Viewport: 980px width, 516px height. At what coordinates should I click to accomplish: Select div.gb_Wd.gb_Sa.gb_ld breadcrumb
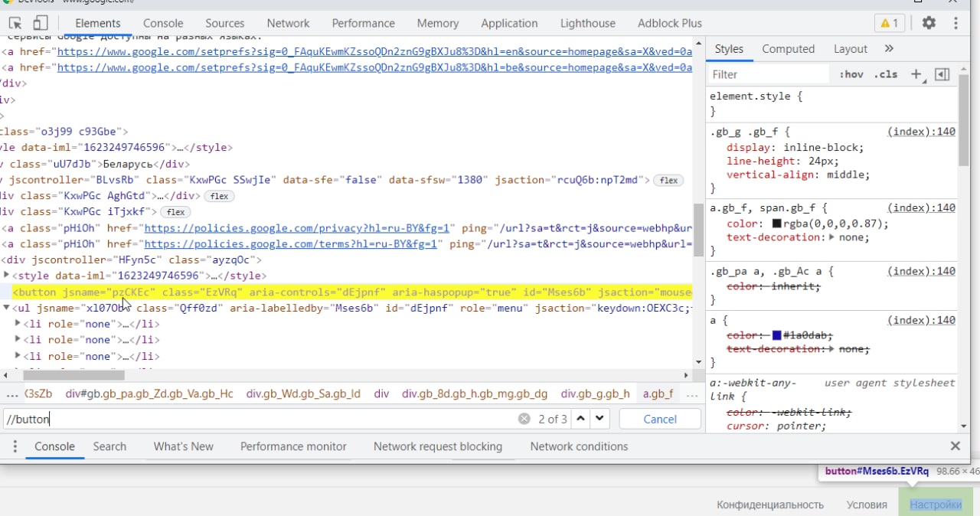[x=303, y=394]
